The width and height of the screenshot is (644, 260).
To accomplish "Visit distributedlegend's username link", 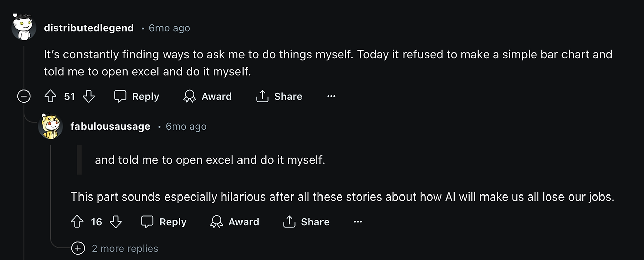I will tap(89, 28).
